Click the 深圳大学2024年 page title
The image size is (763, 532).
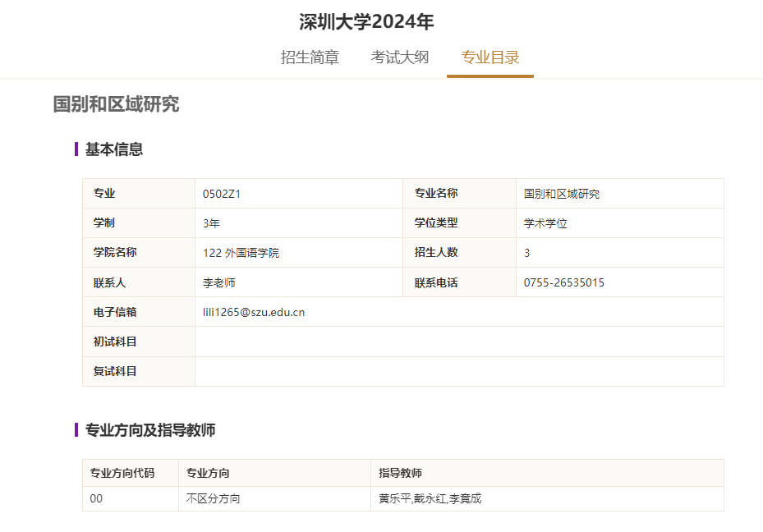tap(366, 22)
